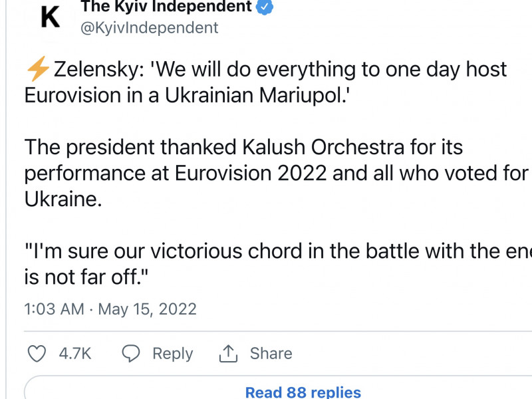532x399 pixels.
Task: Click the heart icon to like the tweet
Action: (x=37, y=354)
